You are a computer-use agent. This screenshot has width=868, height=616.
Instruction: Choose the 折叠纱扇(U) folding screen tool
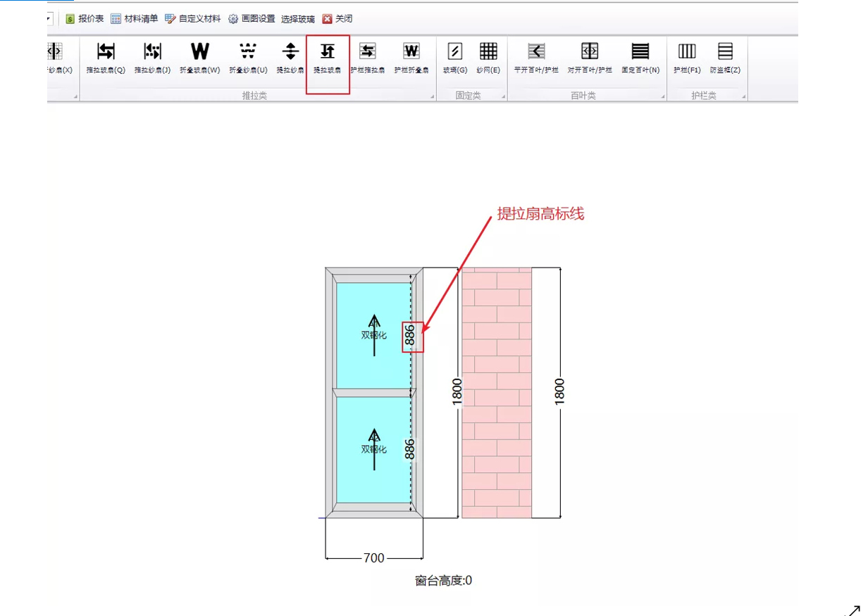point(248,58)
